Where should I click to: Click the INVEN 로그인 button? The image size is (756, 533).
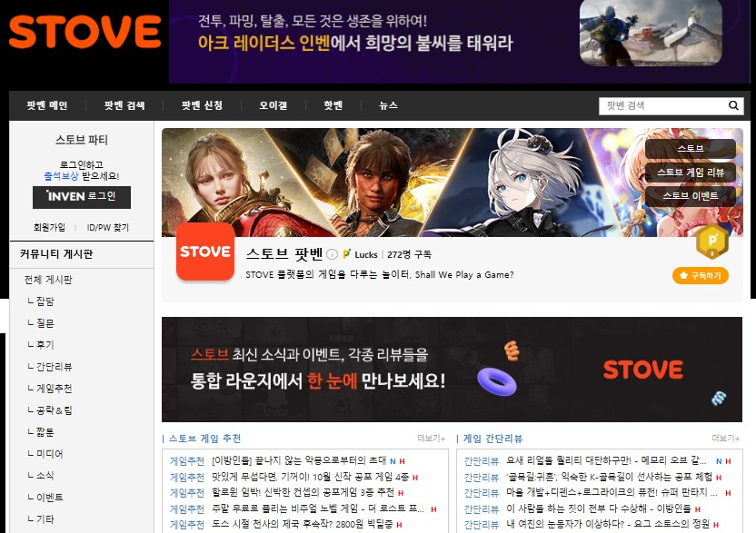82,196
